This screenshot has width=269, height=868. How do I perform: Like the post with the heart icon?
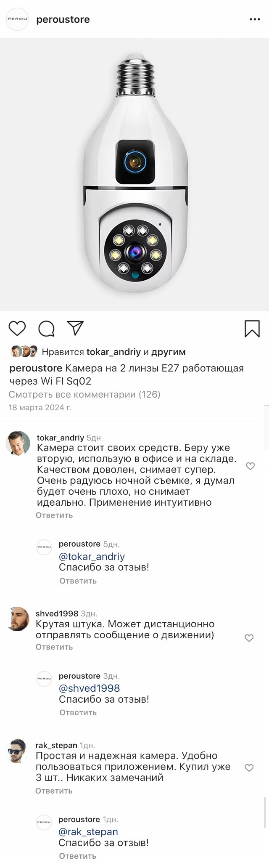(x=17, y=328)
